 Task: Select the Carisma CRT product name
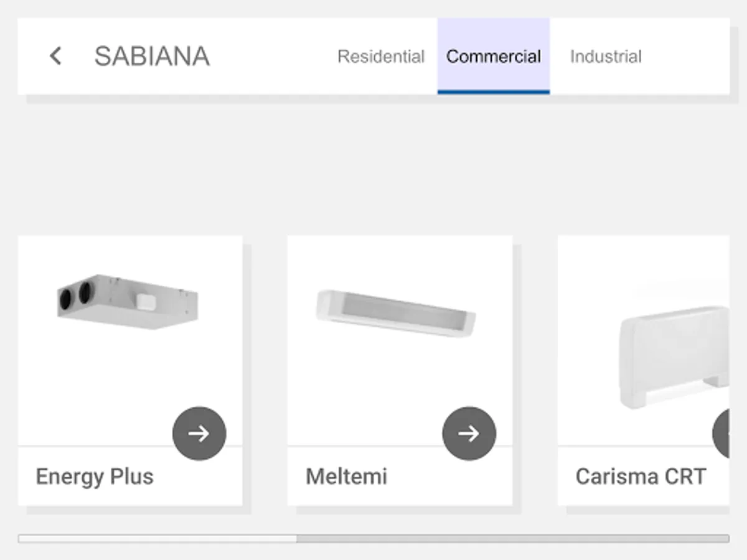641,477
